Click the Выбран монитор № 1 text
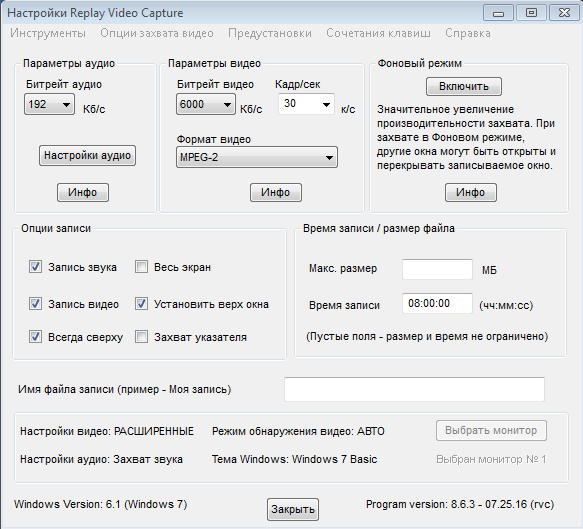This screenshot has height=529, width=583. pos(491,459)
